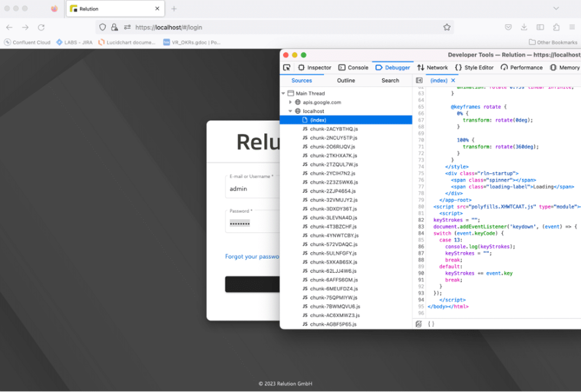Open chunk-3DXDY36T.js in sources
Viewport: 581px width, 392px height.
(333, 209)
